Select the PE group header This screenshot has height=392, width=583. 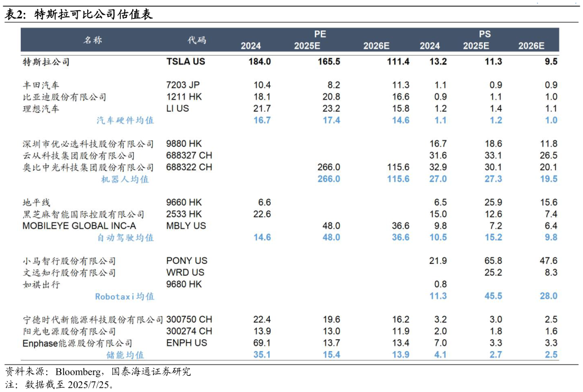point(320,34)
